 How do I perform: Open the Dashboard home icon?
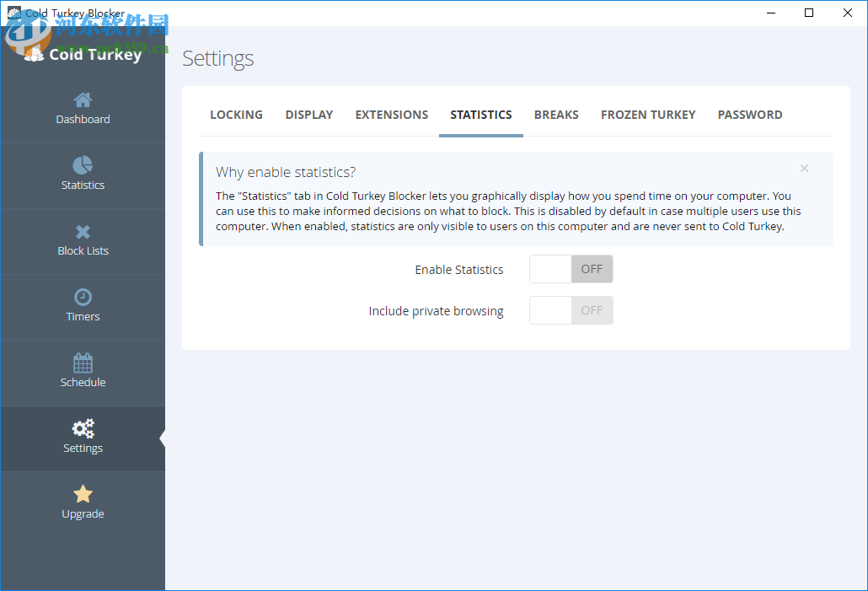(x=83, y=99)
